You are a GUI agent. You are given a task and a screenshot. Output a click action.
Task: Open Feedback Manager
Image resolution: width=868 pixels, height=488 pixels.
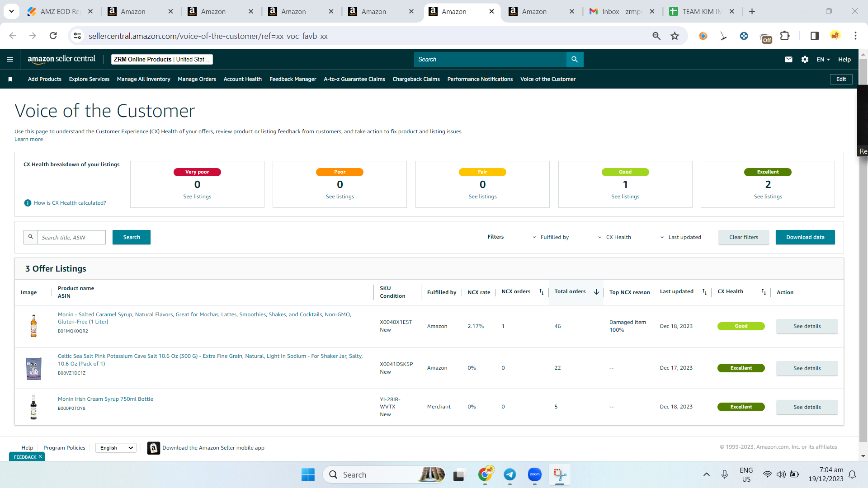click(293, 79)
